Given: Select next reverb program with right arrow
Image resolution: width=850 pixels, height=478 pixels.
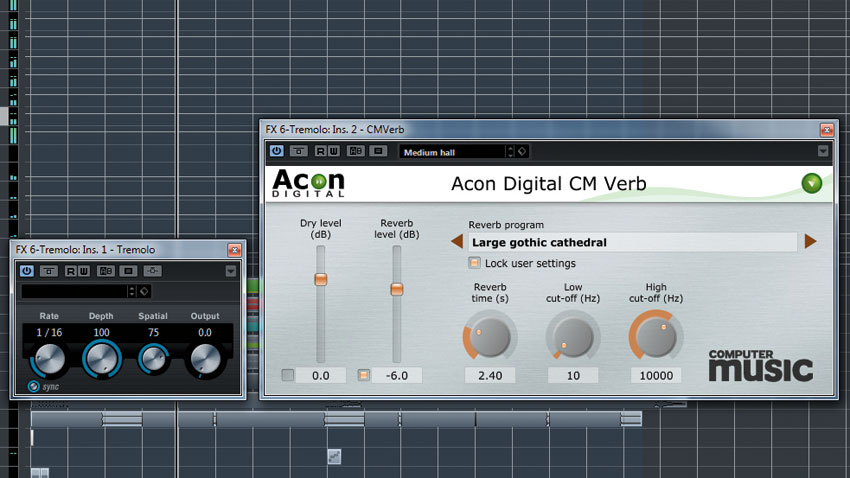Looking at the screenshot, I should pyautogui.click(x=810, y=241).
